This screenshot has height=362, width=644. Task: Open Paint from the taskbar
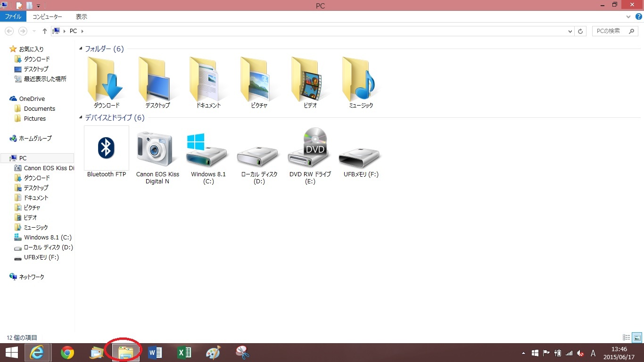tap(213, 353)
